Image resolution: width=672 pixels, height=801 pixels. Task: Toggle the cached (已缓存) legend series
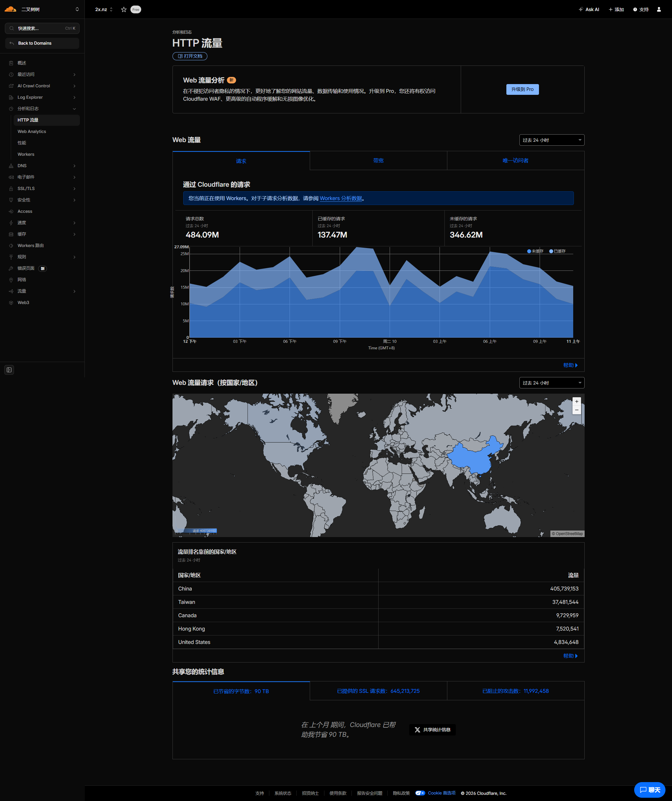(x=557, y=251)
